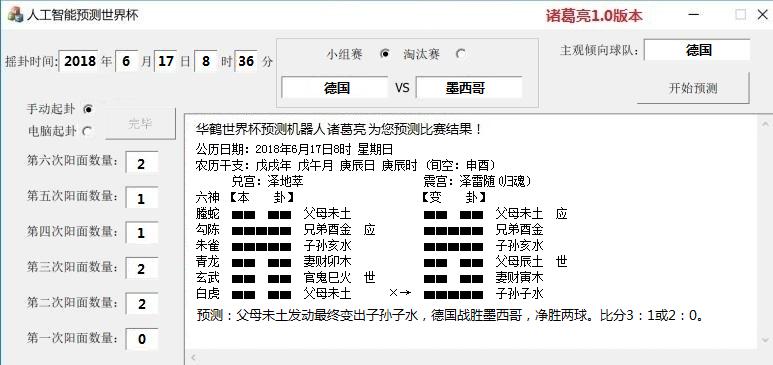Click the 公历日期 line in results
This screenshot has height=365, width=773.
click(x=294, y=149)
